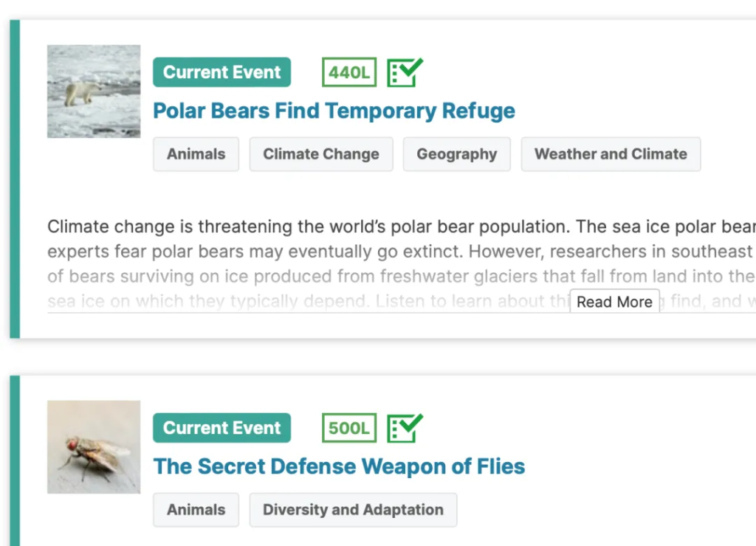Click the 440L Lexile level badge
This screenshot has height=546, width=756.
[349, 72]
